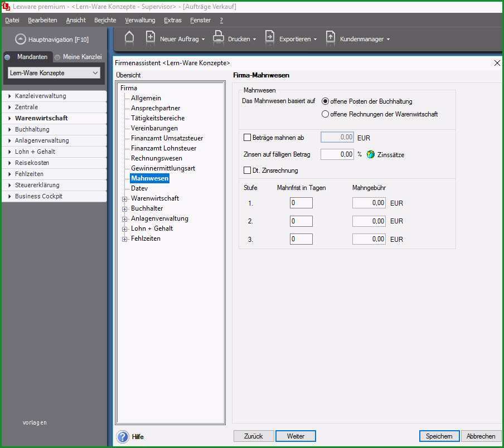This screenshot has width=504, height=448.
Task: Click the home icon in toolbar
Action: pos(129,37)
